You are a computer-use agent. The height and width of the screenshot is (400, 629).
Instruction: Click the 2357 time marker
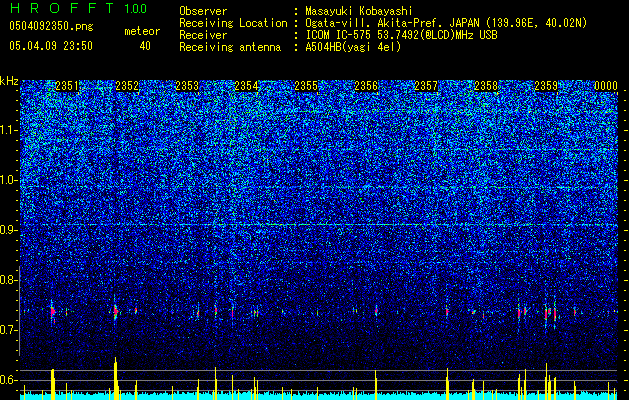pyautogui.click(x=426, y=86)
